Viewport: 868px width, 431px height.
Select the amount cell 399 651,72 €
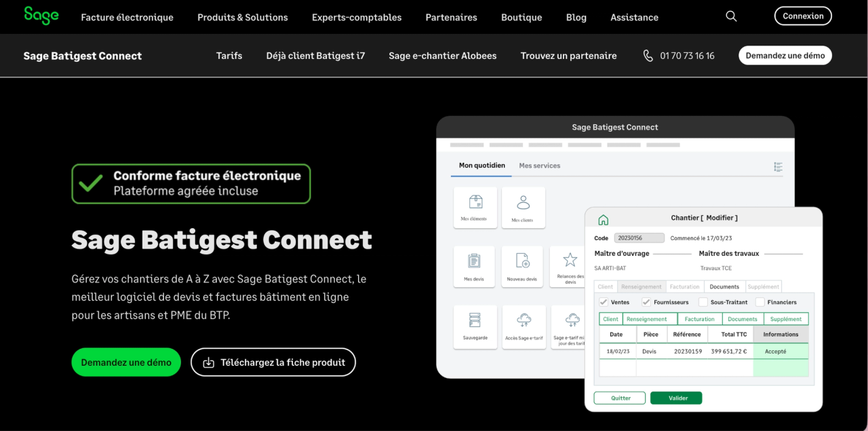(729, 352)
